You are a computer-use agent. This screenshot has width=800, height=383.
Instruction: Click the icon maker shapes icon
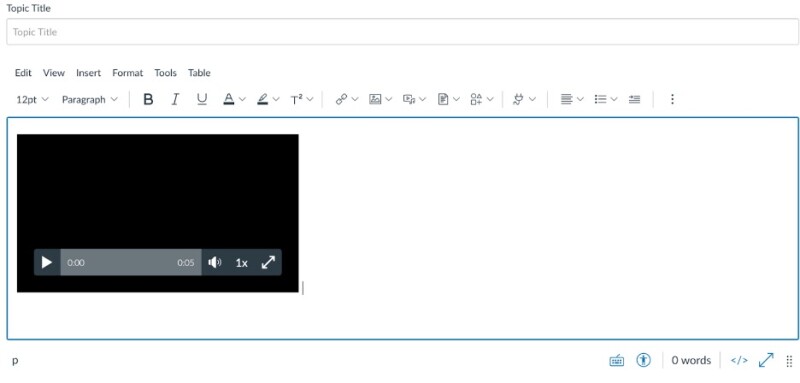point(477,99)
